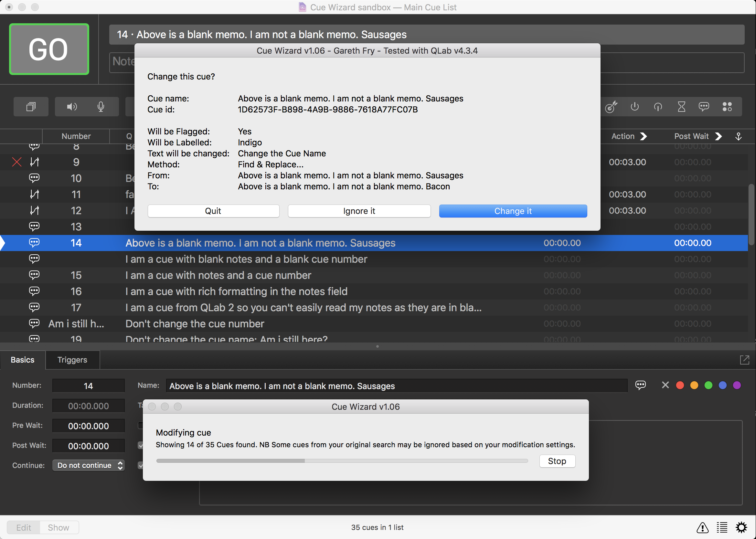Select cue 15 'cue with notes and a cue number'
Viewport: 756px width, 539px height.
(374, 275)
